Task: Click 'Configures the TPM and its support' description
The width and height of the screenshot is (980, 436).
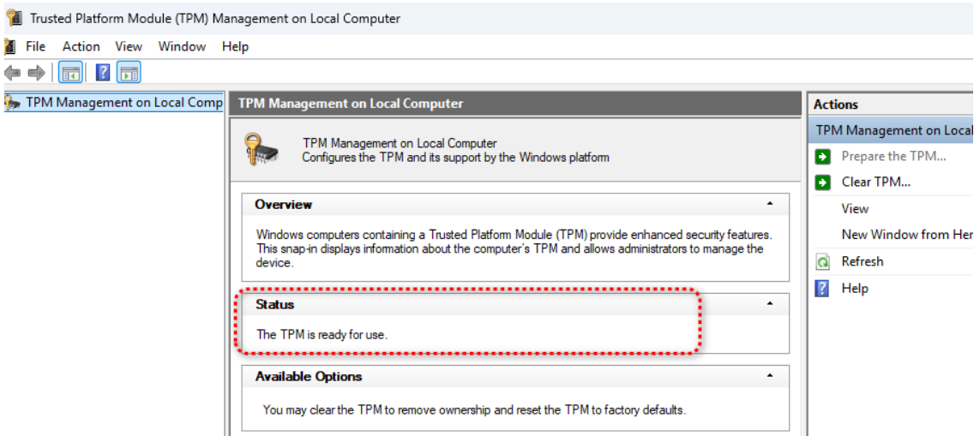Action: 455,158
